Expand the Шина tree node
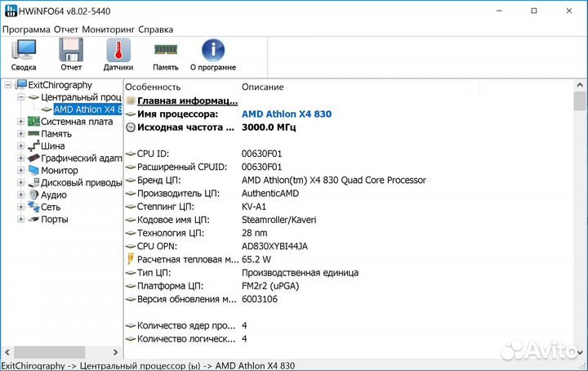This screenshot has height=371, width=588. [21, 146]
